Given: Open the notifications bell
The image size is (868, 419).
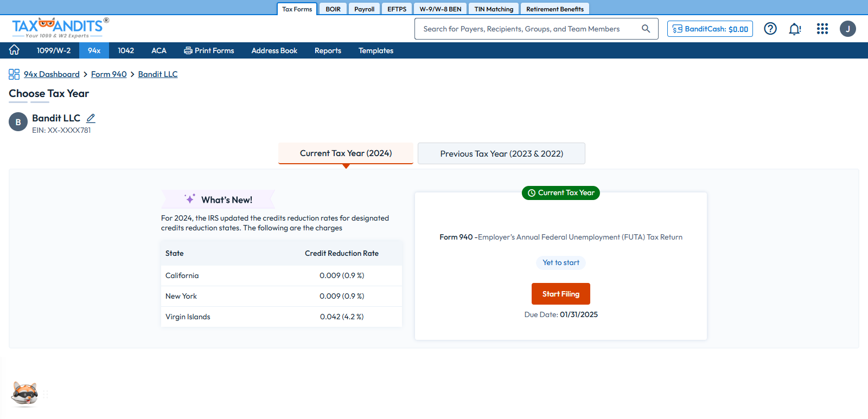Looking at the screenshot, I should point(795,29).
